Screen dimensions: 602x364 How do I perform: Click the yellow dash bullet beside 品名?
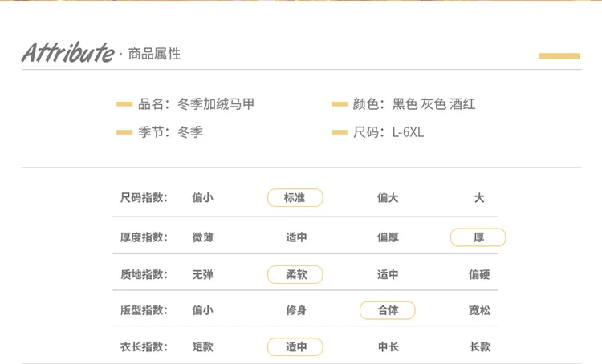[x=124, y=104]
